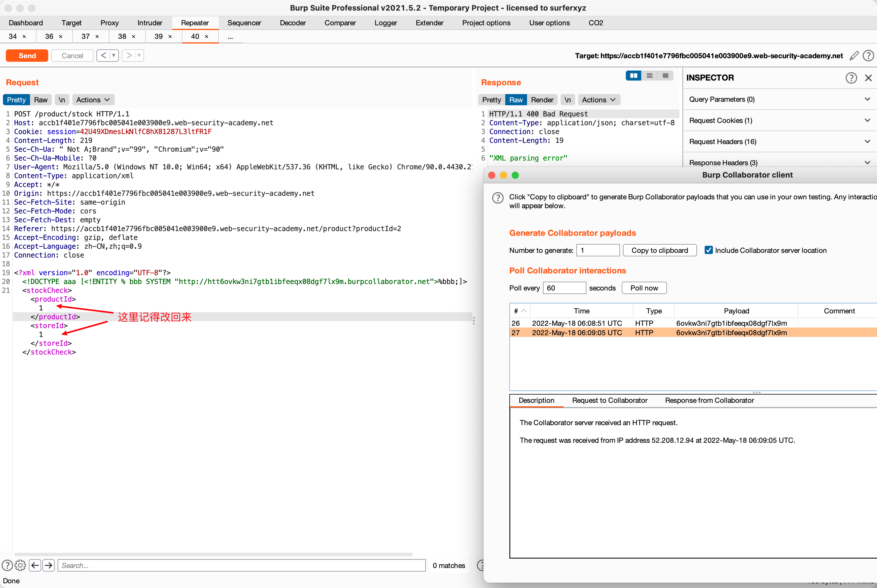The width and height of the screenshot is (877, 588).
Task: Click the Cancel button
Action: click(72, 56)
